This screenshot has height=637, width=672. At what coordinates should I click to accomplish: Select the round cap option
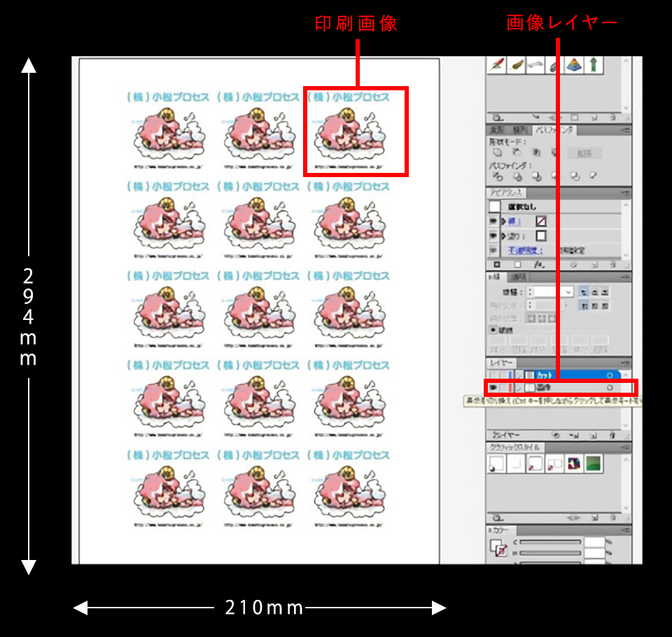(594, 292)
